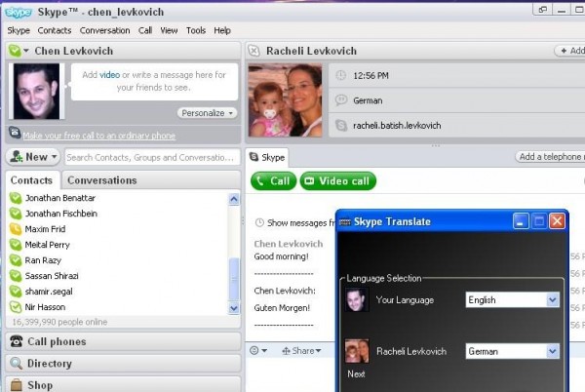Open the Share dropdown

[x=301, y=351]
